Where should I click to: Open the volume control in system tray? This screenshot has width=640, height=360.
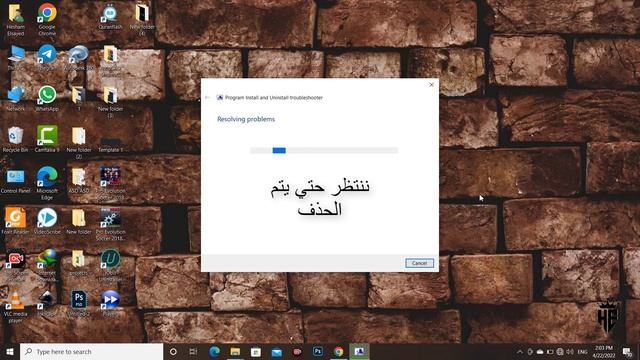pyautogui.click(x=570, y=352)
